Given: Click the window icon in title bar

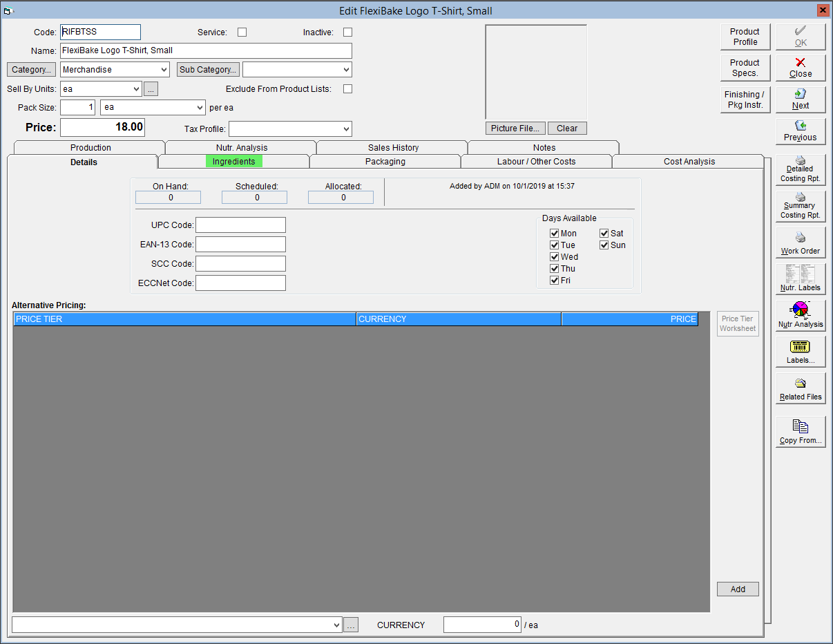Looking at the screenshot, I should 8,11.
